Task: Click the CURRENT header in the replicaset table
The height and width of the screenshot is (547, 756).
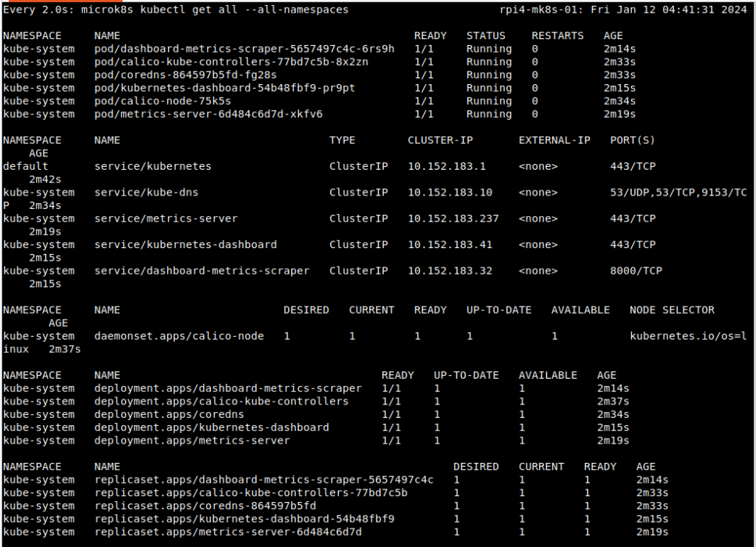Action: pyautogui.click(x=541, y=467)
